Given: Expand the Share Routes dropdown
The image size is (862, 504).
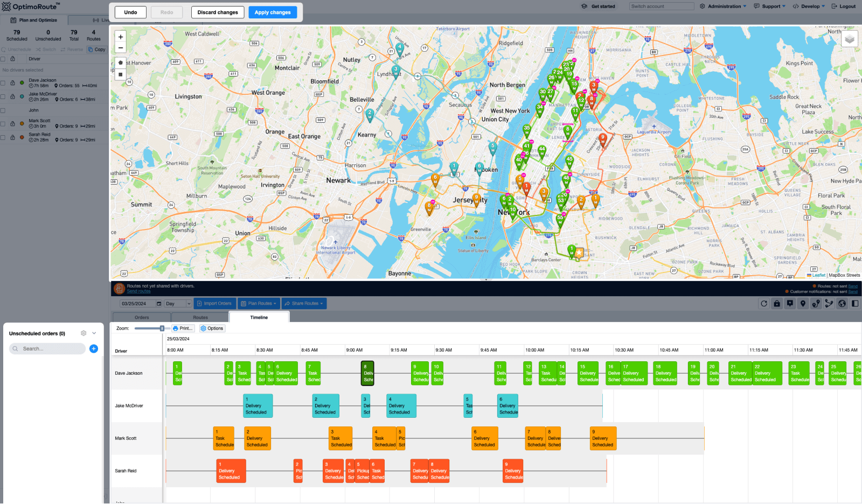Looking at the screenshot, I should click(304, 303).
